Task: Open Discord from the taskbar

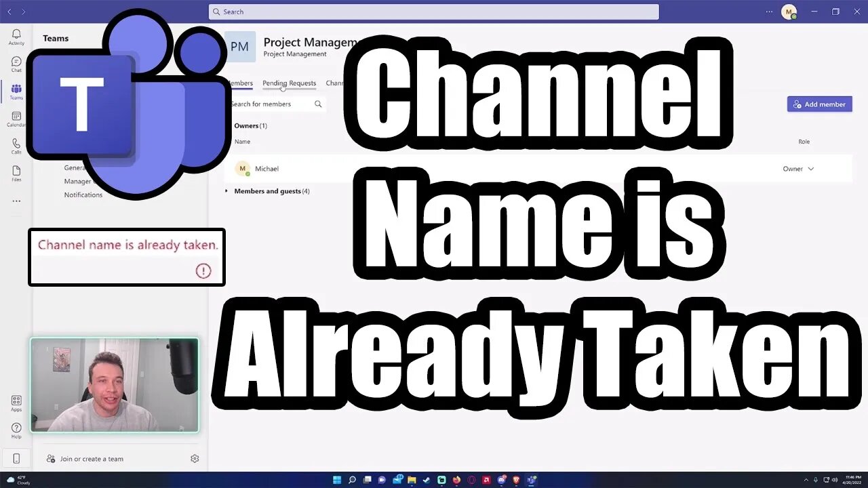Action: pos(501,480)
